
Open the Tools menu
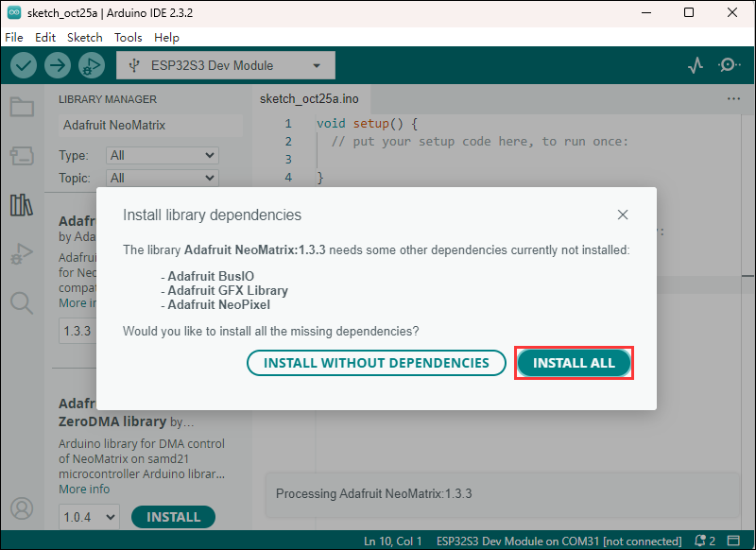pyautogui.click(x=129, y=37)
